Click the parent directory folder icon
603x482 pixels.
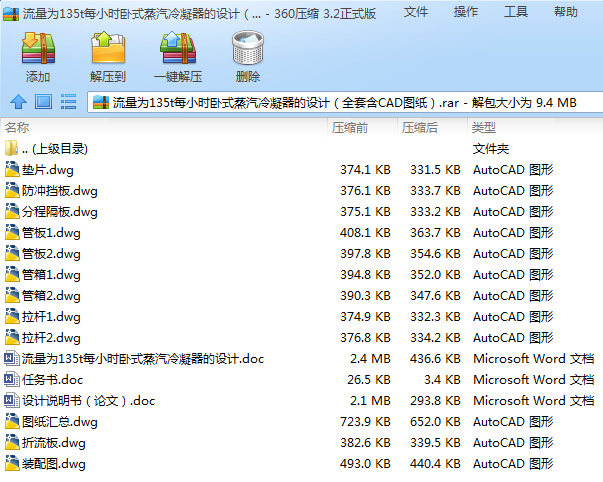coord(12,148)
